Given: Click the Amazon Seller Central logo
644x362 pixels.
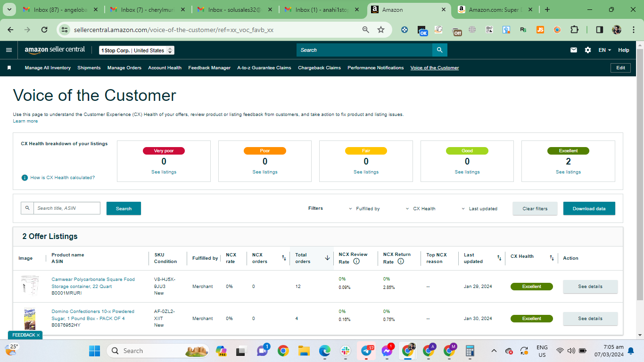Looking at the screenshot, I should pyautogui.click(x=55, y=50).
